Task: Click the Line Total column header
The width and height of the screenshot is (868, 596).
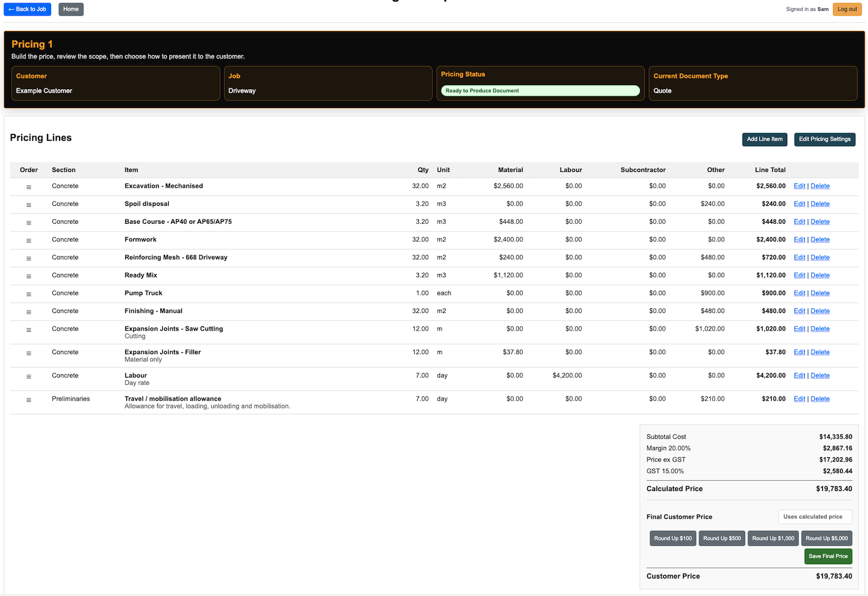Action: pyautogui.click(x=770, y=170)
